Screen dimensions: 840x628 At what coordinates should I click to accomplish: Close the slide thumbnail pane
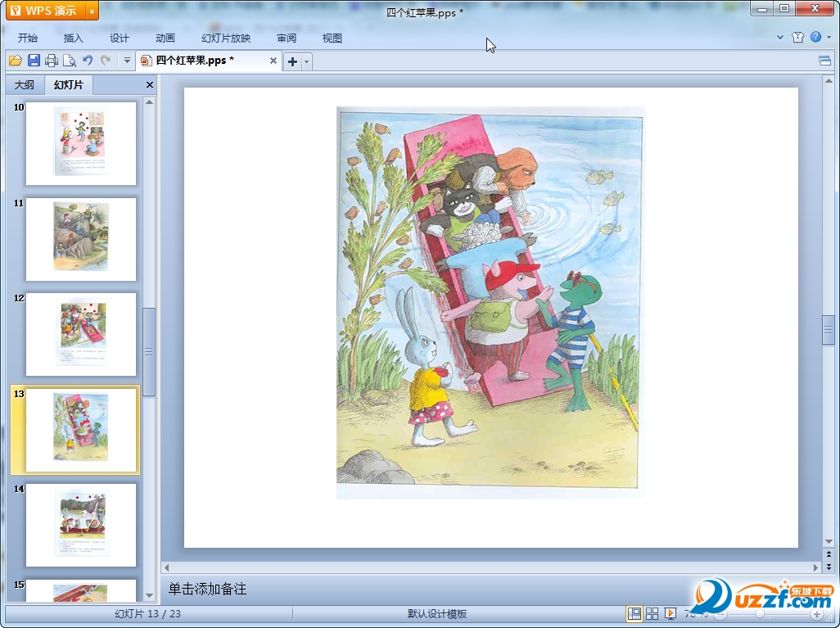point(150,84)
